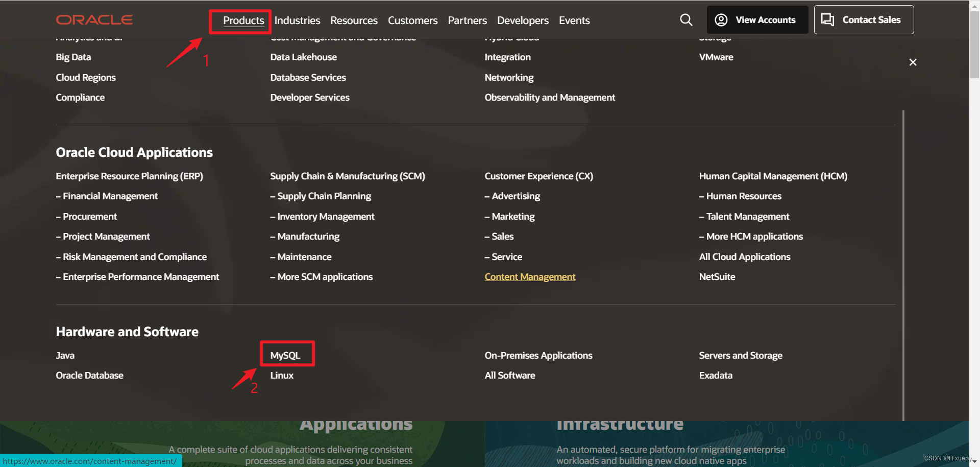Open On-Premises Applications
Screen dimensions: 980x467
point(538,356)
